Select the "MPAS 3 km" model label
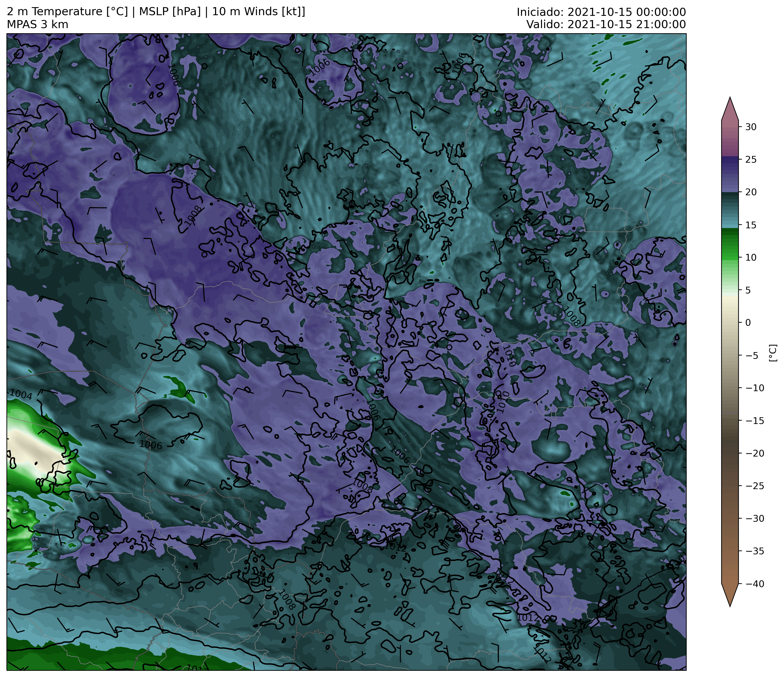This screenshot has width=784, height=677. 38,25
